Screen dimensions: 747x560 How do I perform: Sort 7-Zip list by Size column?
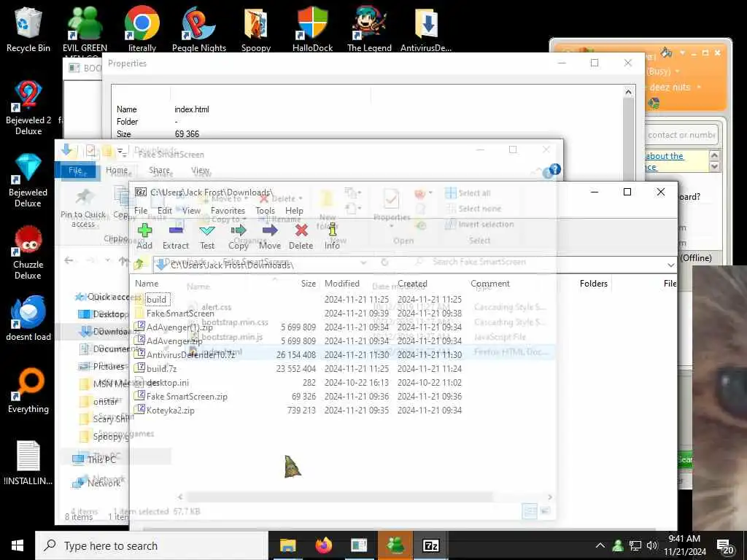click(x=309, y=284)
